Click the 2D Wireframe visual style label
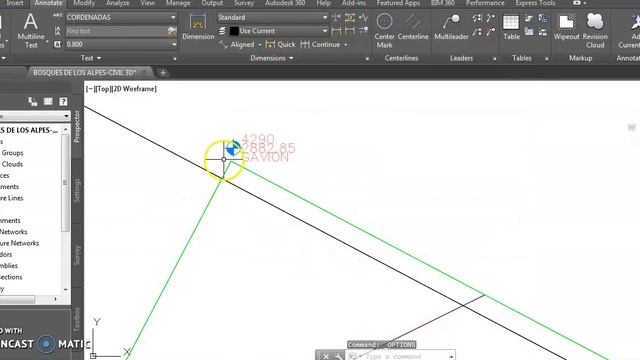Screen dimensions: 640x360 [x=134, y=89]
